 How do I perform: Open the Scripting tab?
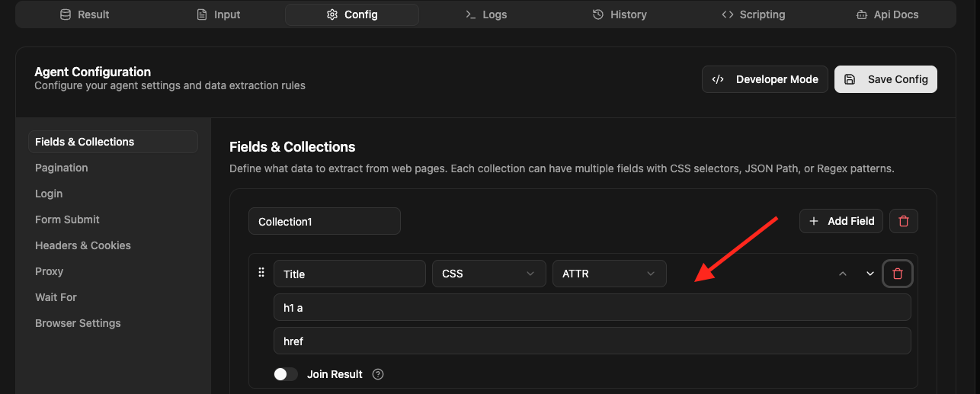[x=753, y=14]
